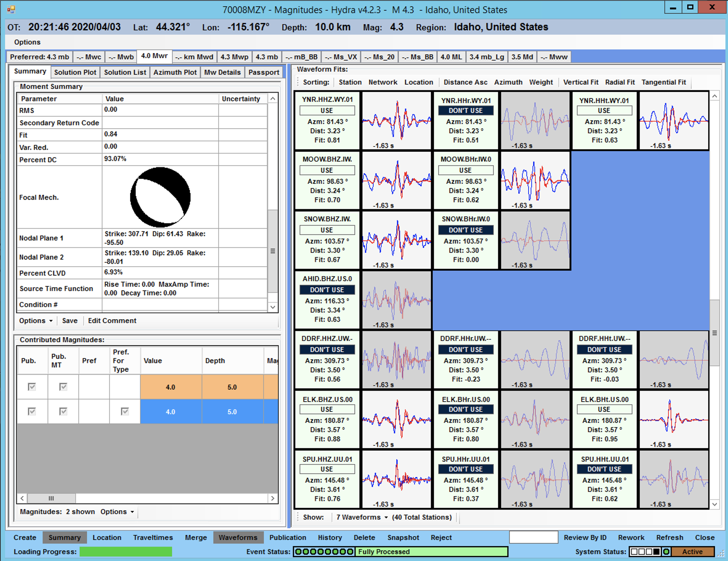
Task: Check Pub. checkbox in first magnitude row
Action: click(x=32, y=387)
